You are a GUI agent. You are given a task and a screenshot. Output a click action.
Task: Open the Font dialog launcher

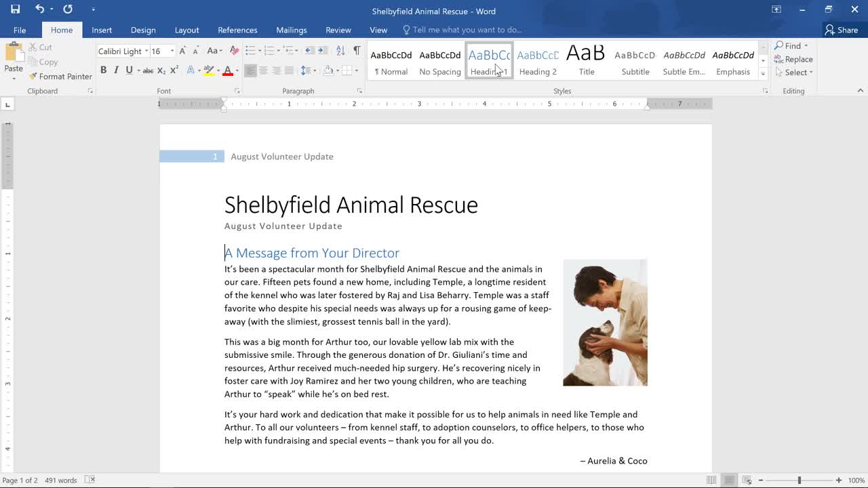pos(237,91)
